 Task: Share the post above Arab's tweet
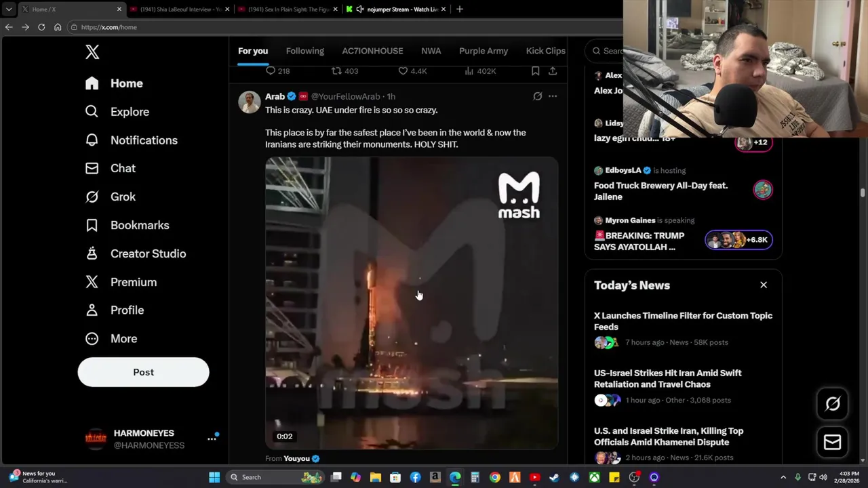[553, 71]
